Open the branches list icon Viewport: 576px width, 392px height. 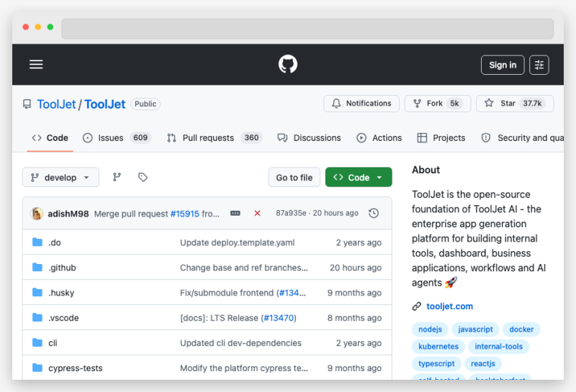(x=117, y=177)
